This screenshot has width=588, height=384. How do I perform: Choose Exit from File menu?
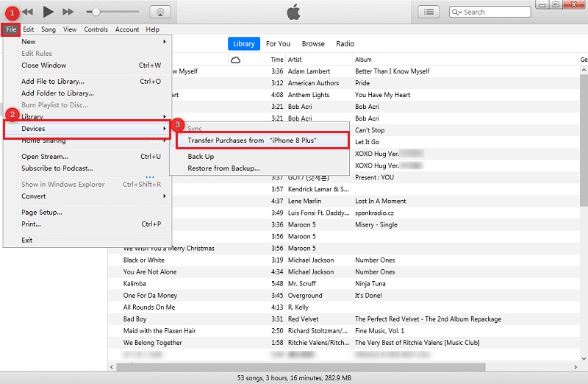tap(87, 241)
